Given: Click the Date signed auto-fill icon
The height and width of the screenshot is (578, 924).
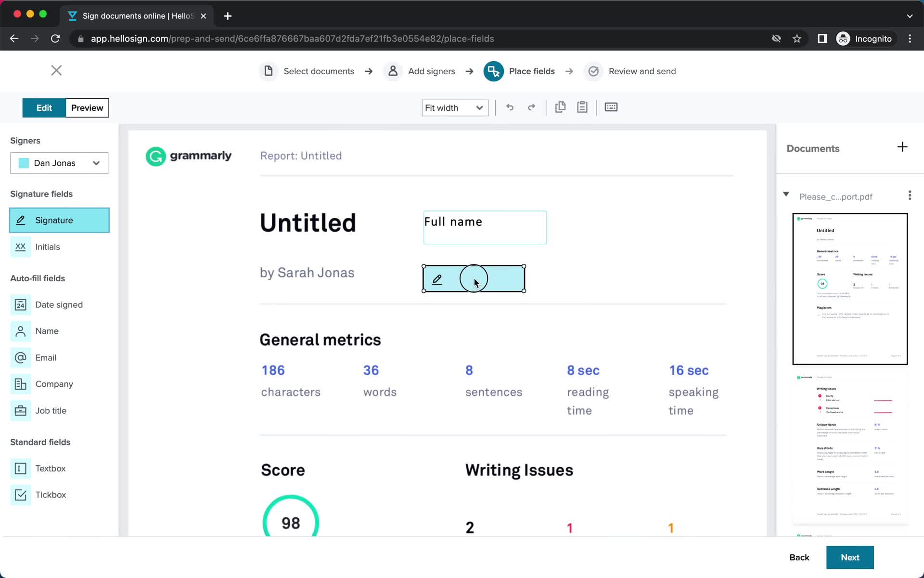Looking at the screenshot, I should (21, 304).
